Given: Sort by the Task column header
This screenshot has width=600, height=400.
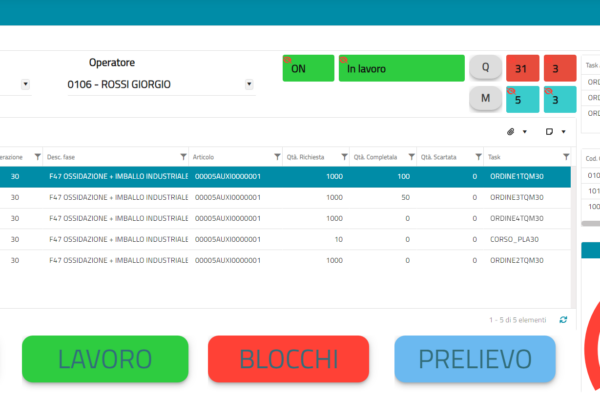Looking at the screenshot, I should click(x=494, y=157).
